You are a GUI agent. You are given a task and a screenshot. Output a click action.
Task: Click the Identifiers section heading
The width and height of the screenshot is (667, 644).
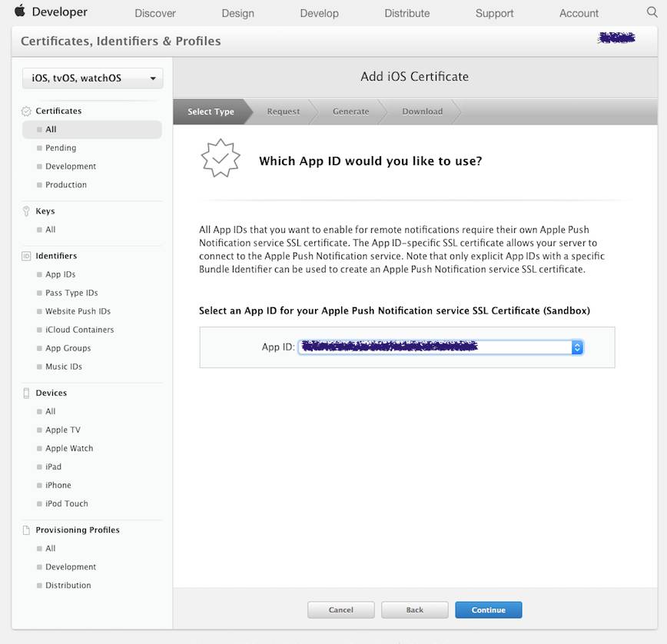[x=56, y=256]
